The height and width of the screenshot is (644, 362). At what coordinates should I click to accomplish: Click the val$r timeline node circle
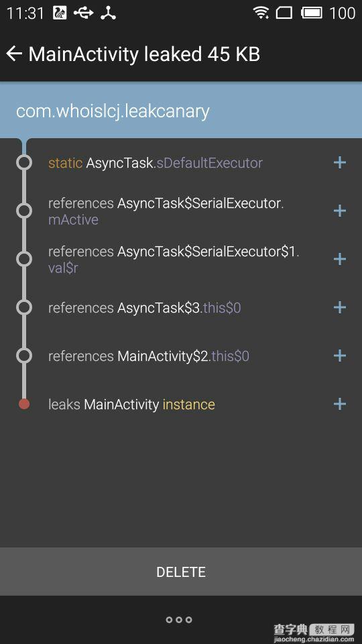(x=24, y=259)
